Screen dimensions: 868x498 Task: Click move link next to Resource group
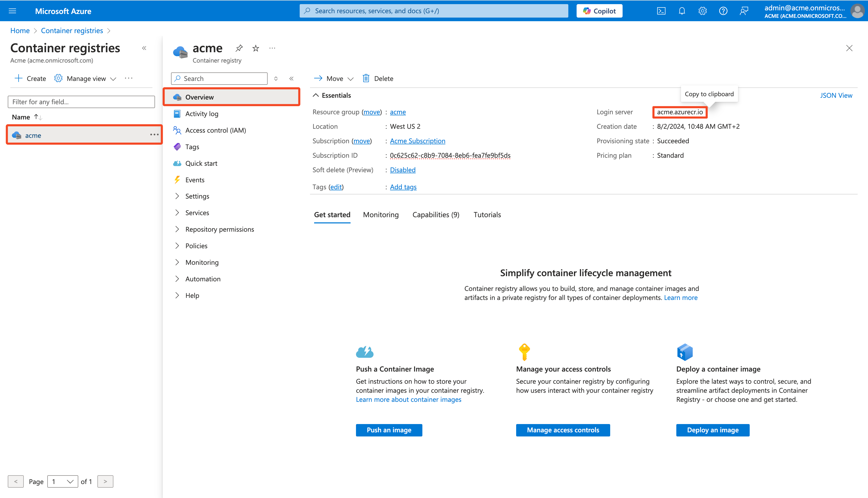pos(371,112)
